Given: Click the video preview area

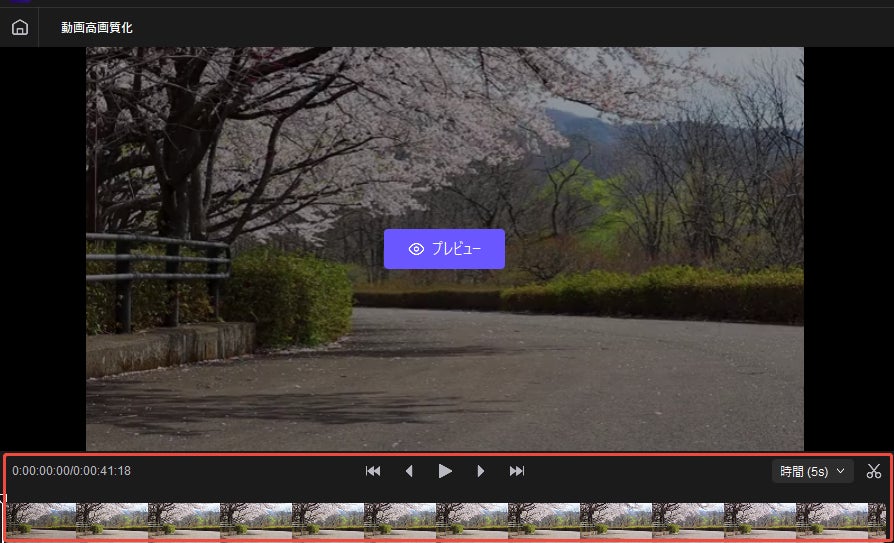Looking at the screenshot, I should pos(445,249).
